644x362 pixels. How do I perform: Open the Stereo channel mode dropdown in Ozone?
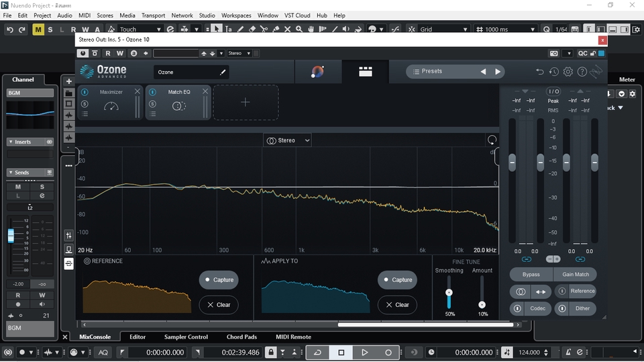coord(287,140)
